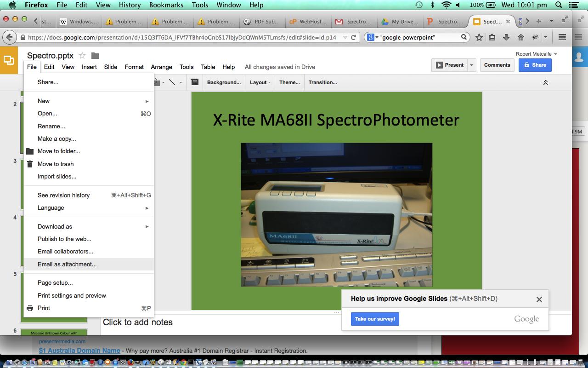Click the Take our survey button

pyautogui.click(x=375, y=319)
